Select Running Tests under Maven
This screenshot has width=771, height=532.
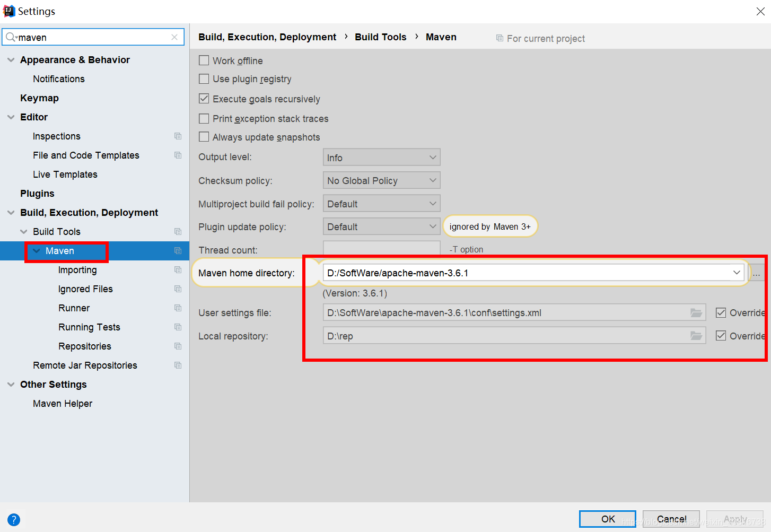89,327
